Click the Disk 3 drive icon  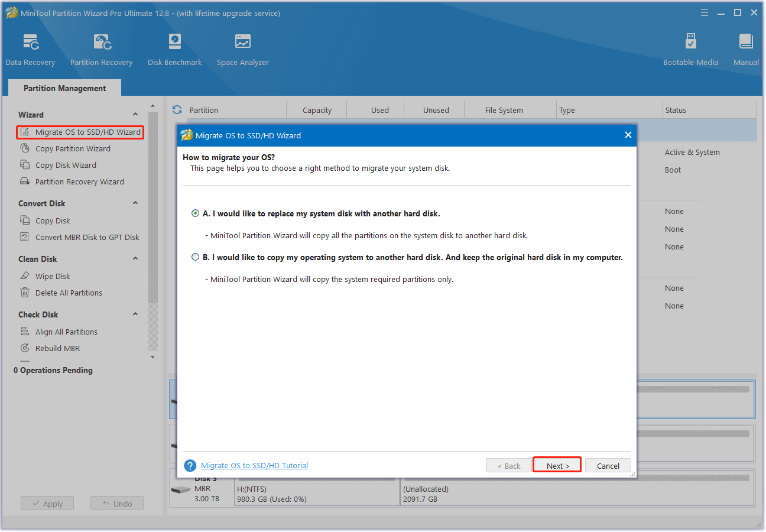(181, 490)
